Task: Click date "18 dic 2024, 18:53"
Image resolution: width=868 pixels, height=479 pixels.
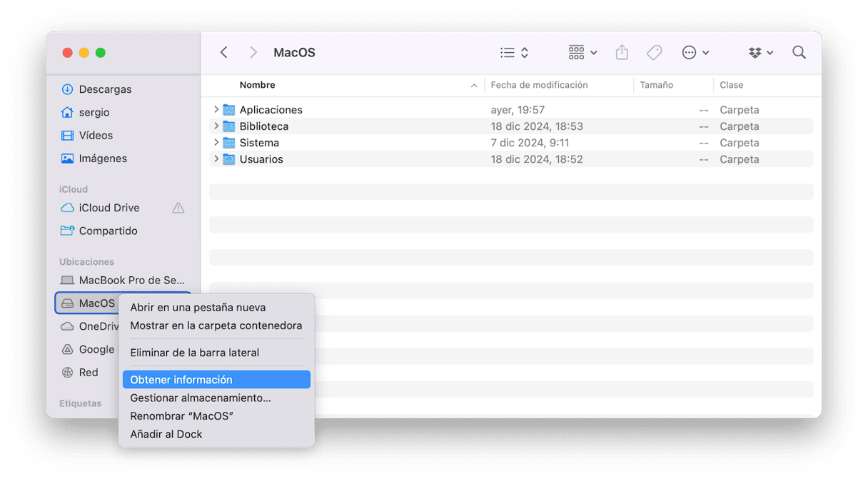Action: [537, 126]
